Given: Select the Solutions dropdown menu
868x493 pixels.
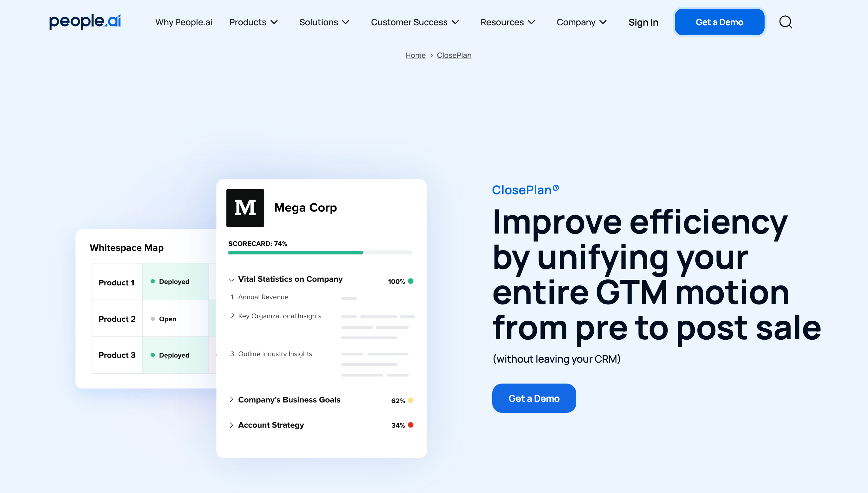Looking at the screenshot, I should 325,22.
